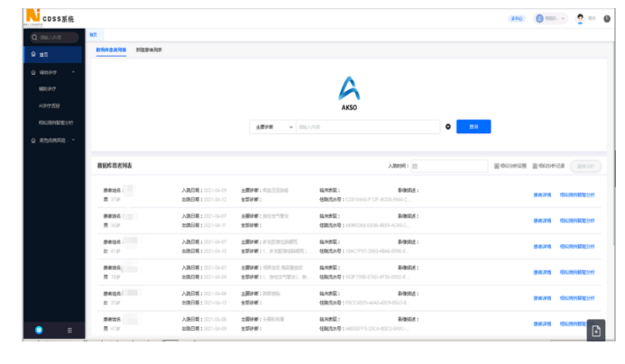
Task: Open the 辅助诊疗 sub-menu item
Action: pos(47,89)
